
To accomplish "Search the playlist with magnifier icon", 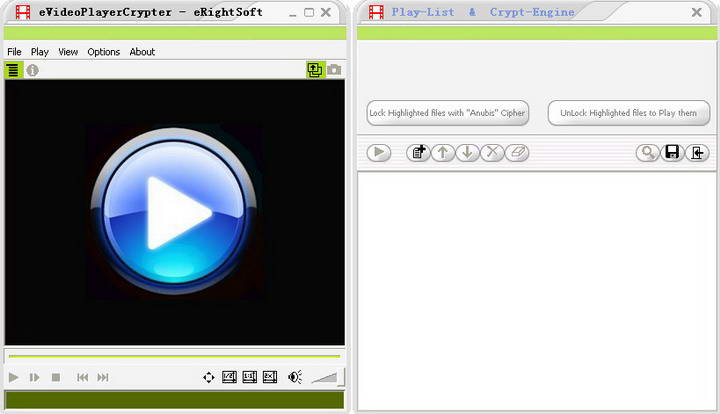I will pos(648,152).
